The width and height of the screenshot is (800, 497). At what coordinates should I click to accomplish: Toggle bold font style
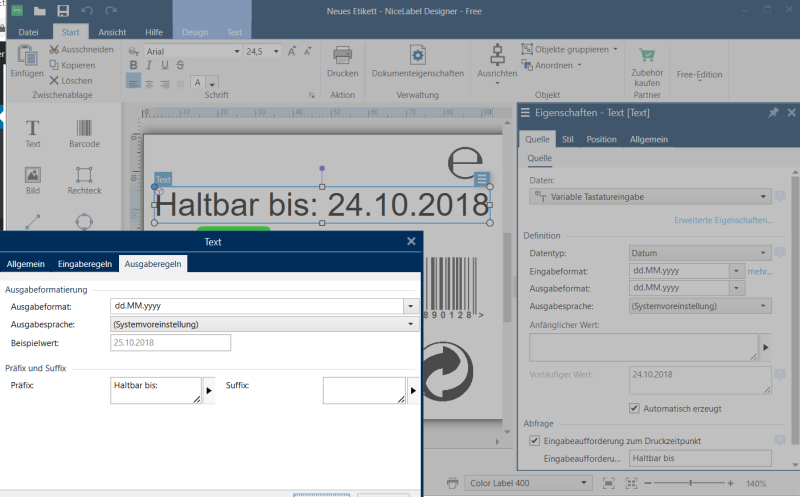(x=133, y=65)
